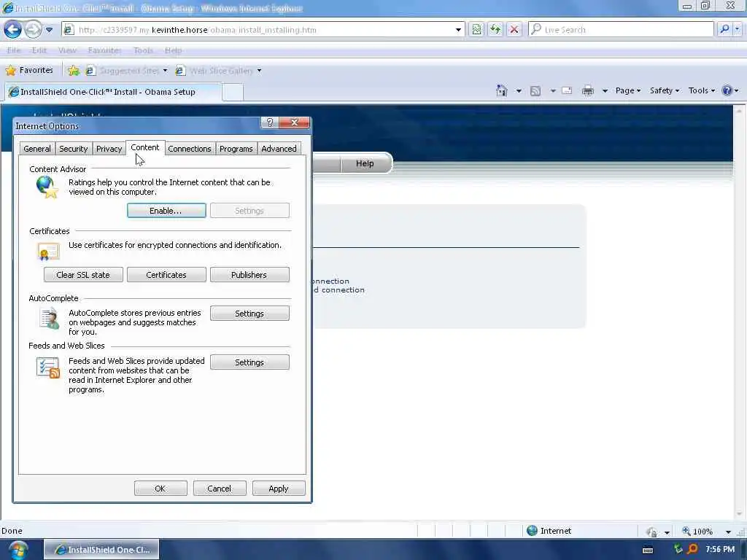
Task: Go back with the browser Back arrow
Action: 13,29
